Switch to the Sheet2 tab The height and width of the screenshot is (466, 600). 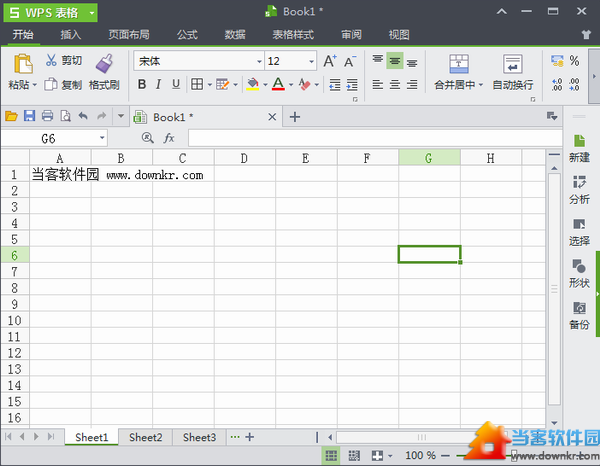click(x=145, y=437)
